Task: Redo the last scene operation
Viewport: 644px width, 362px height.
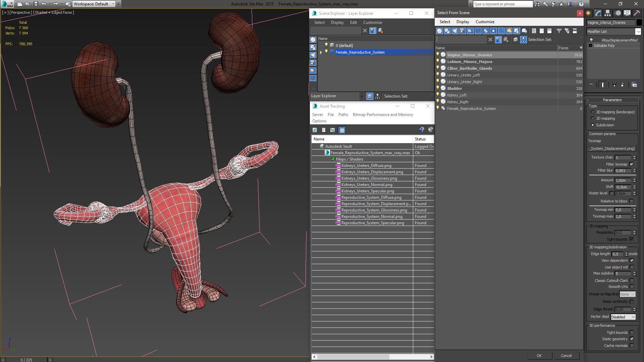Action: click(56, 4)
